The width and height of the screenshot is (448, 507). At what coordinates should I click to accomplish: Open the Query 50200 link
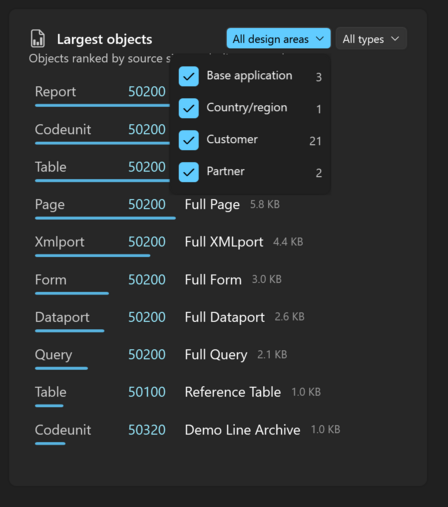point(147,354)
